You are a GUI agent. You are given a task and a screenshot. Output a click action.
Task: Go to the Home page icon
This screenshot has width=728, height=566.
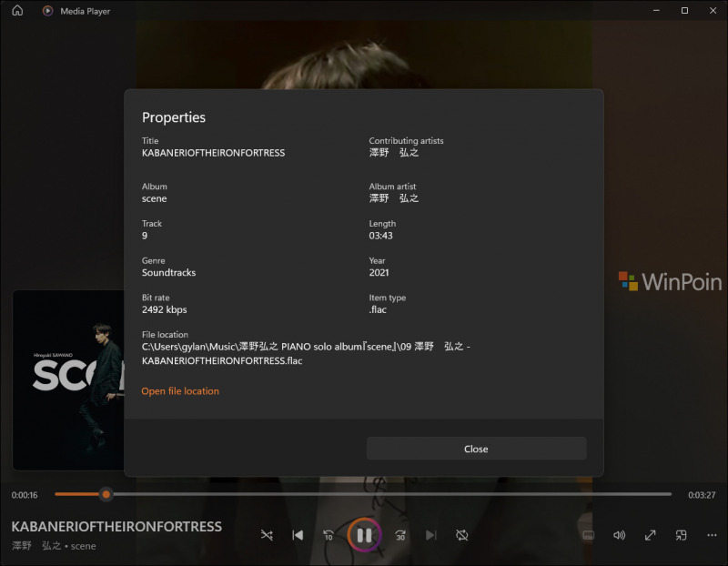[17, 11]
